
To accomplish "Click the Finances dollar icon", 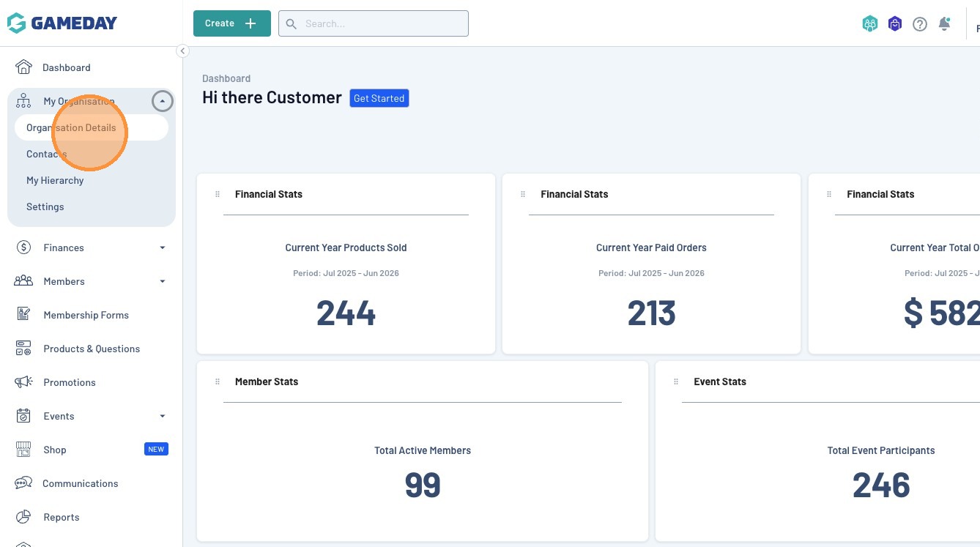I will (23, 248).
